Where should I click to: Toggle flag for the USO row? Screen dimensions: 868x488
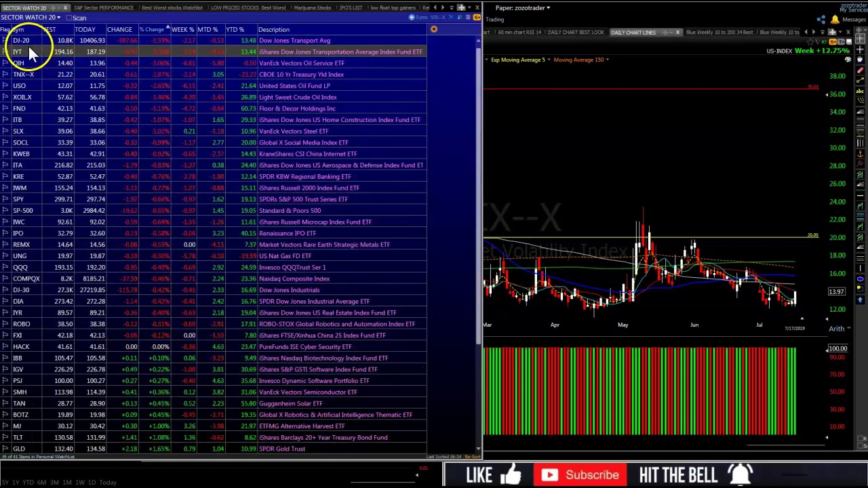coord(5,85)
